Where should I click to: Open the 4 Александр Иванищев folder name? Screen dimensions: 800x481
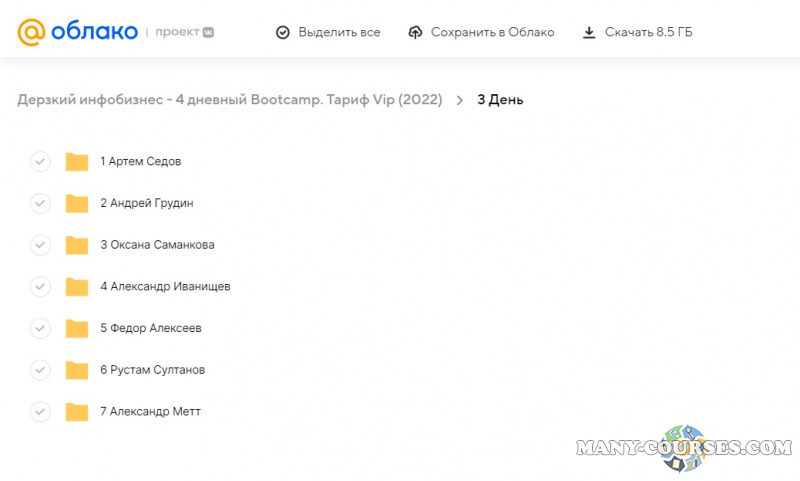(x=165, y=287)
